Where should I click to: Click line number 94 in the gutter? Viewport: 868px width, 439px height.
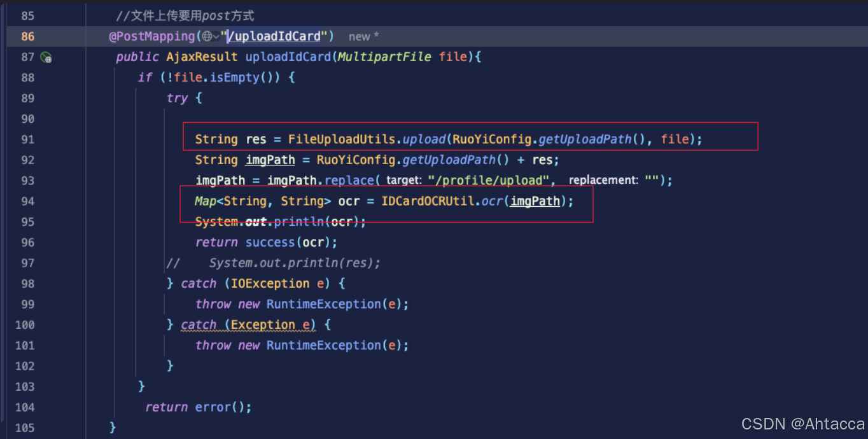click(x=28, y=201)
